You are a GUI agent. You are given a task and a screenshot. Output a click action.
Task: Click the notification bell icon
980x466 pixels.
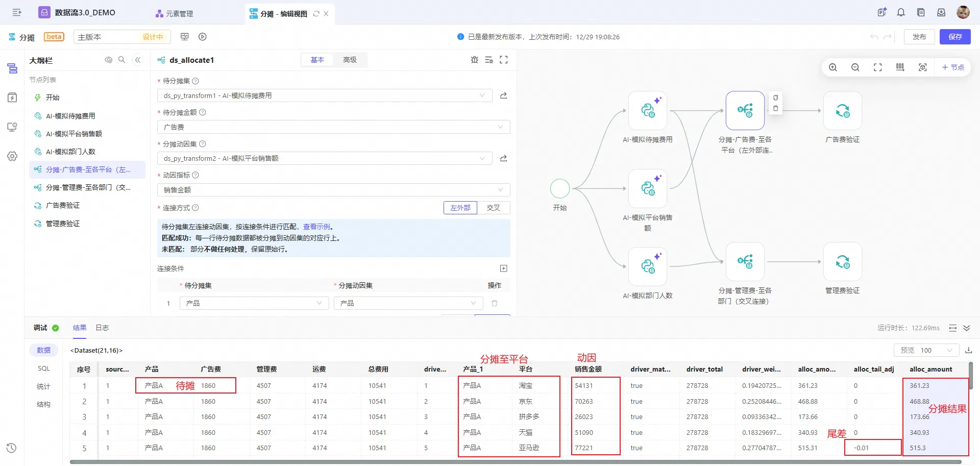pyautogui.click(x=901, y=12)
